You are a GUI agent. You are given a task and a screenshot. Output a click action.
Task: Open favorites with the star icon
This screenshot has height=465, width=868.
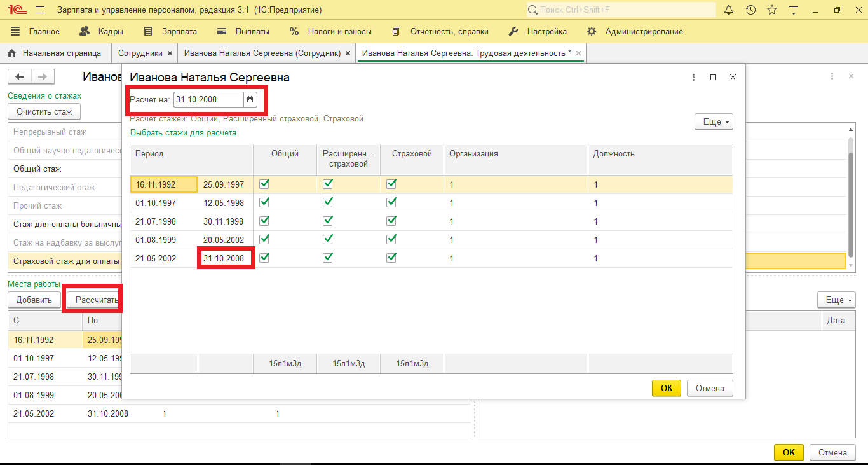772,10
